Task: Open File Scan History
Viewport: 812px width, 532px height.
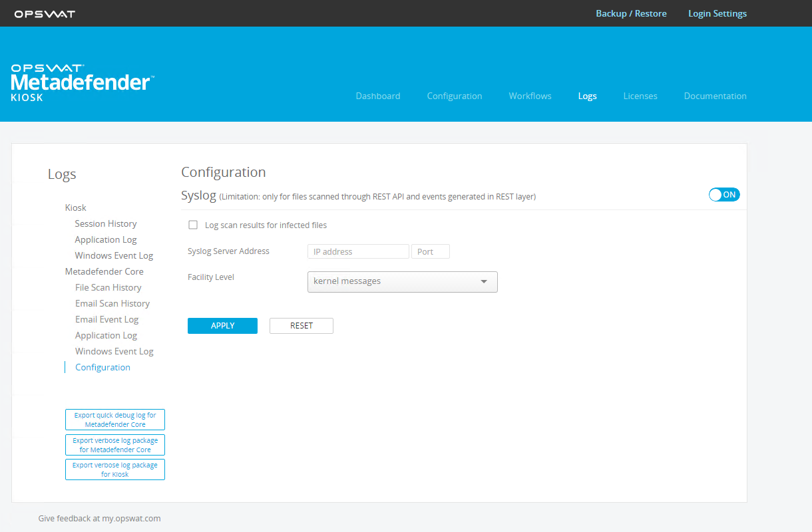Action: pos(108,287)
